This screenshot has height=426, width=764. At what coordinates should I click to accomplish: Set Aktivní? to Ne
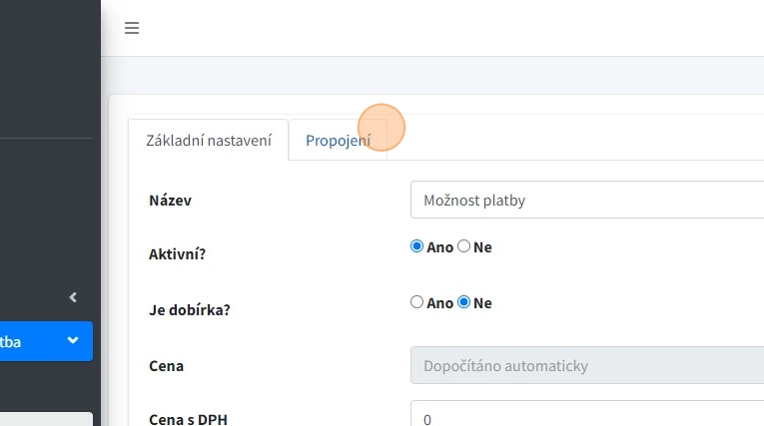click(464, 247)
